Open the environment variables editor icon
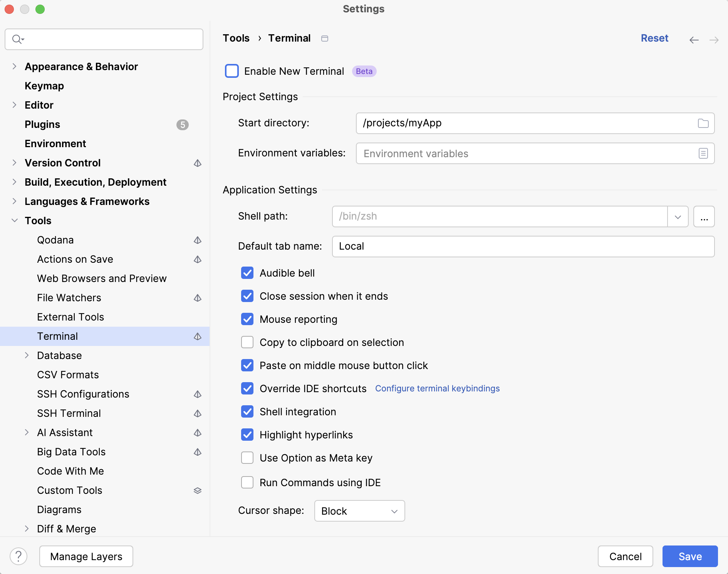 (x=703, y=153)
